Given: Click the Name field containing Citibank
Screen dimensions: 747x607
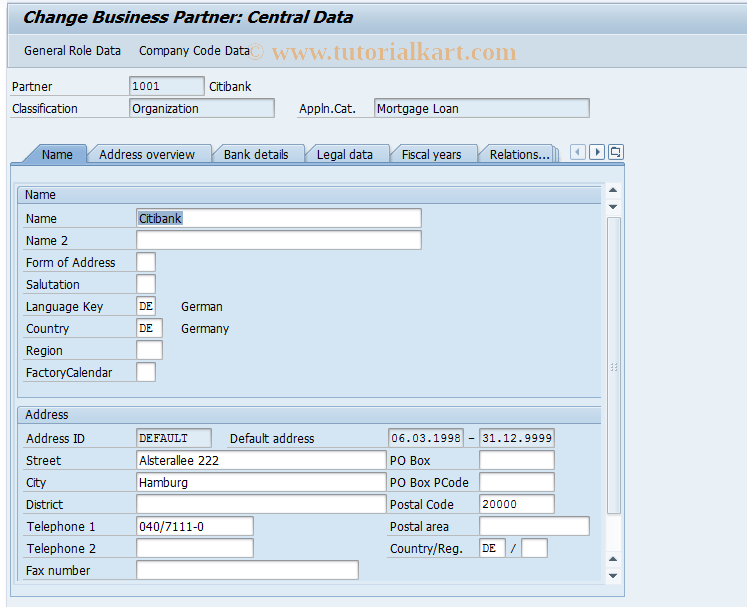Looking at the screenshot, I should coord(279,218).
